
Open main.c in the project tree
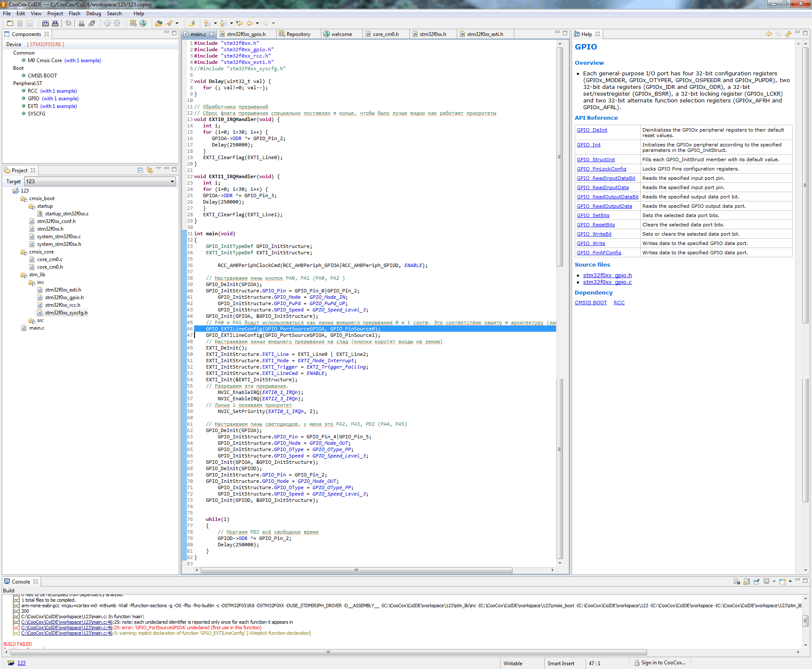[x=36, y=328]
